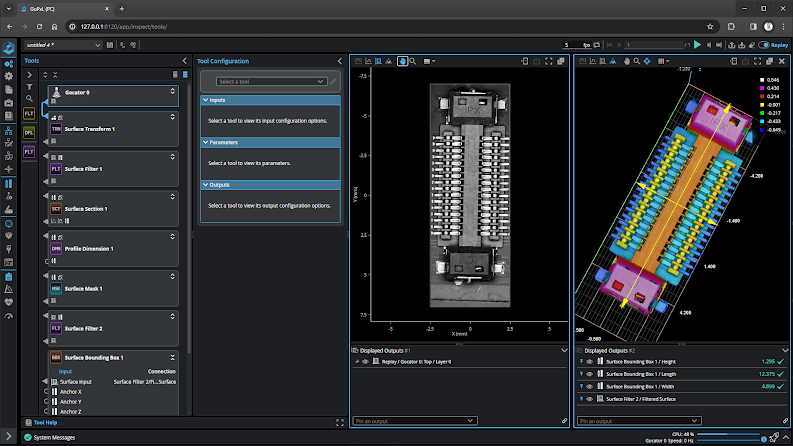Switch to detailed tool list view

pyautogui.click(x=185, y=74)
